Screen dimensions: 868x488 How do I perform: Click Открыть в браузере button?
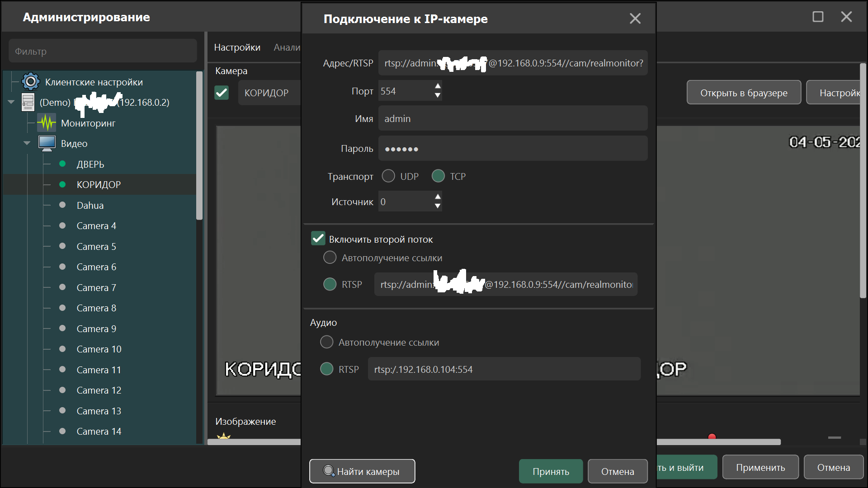point(744,93)
